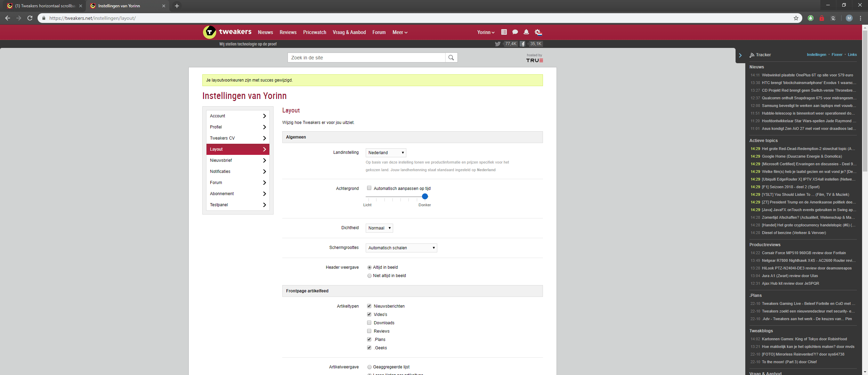Open the Landinstelling Nederland dropdown

(x=386, y=153)
